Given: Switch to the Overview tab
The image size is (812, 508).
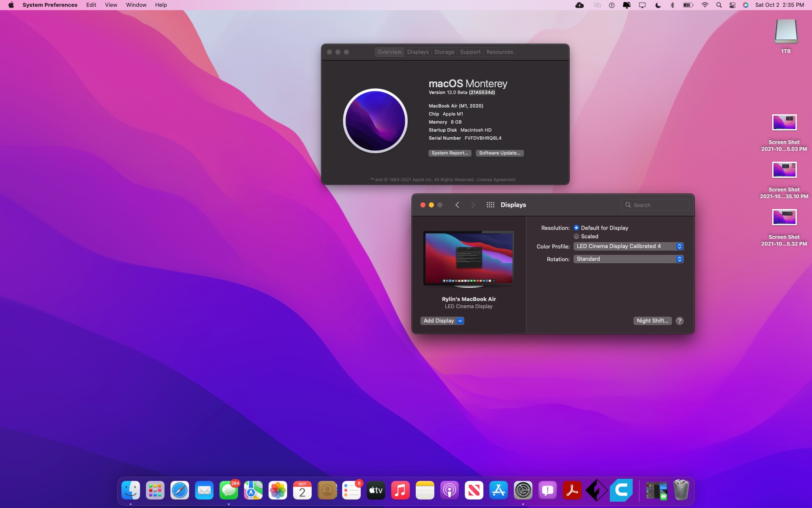Looking at the screenshot, I should 390,52.
